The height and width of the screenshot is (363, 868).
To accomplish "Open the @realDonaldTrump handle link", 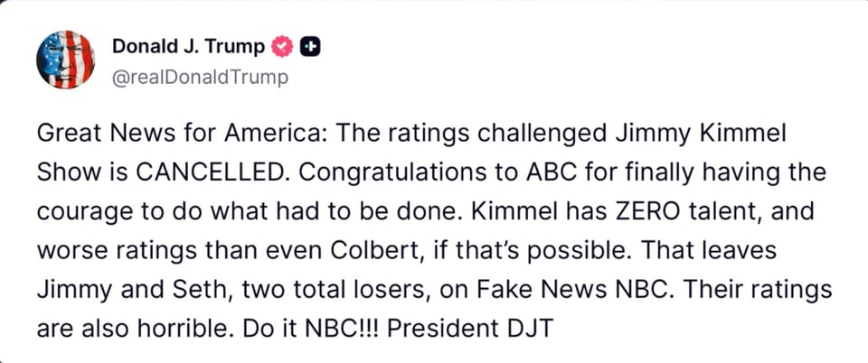I will [x=200, y=78].
